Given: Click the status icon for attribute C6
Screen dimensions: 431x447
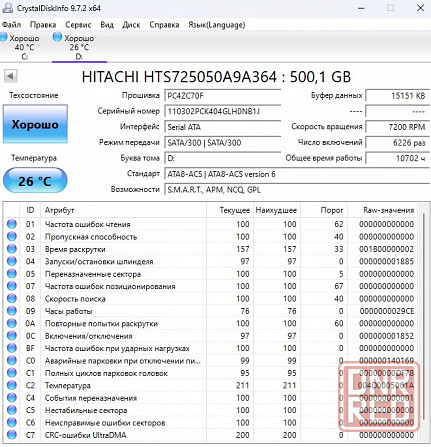Looking at the screenshot, I should click(x=12, y=422).
